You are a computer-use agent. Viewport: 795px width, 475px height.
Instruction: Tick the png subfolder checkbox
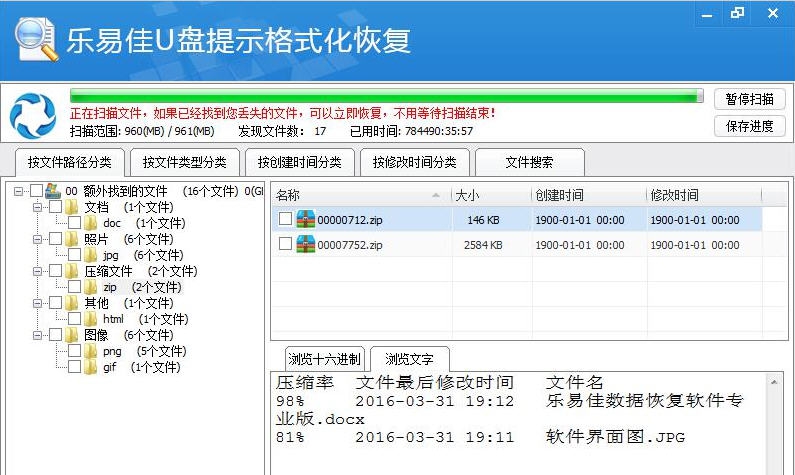pyautogui.click(x=74, y=350)
